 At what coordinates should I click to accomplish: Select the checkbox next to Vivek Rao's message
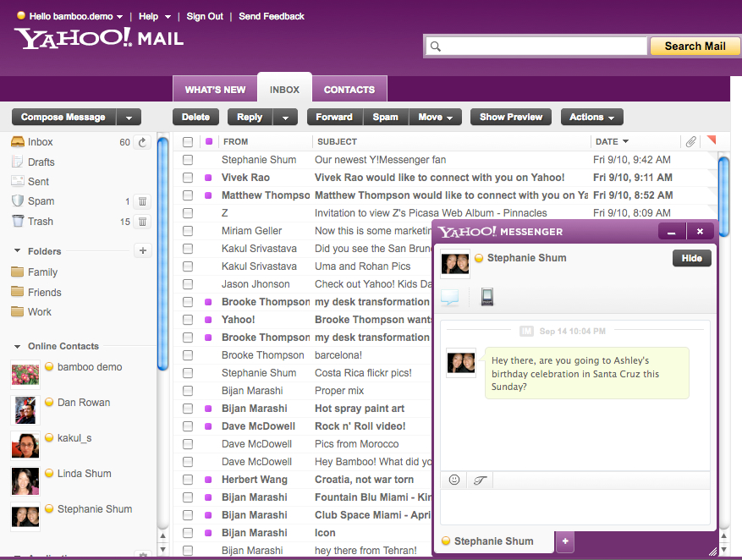[188, 178]
